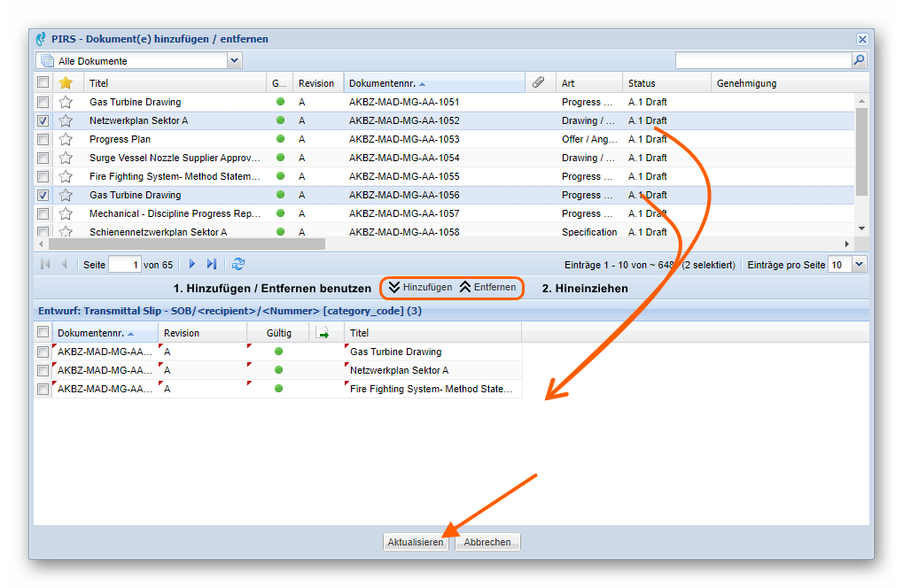Jump to the last page arrow
Viewport: 903px width, 588px height.
(x=212, y=264)
